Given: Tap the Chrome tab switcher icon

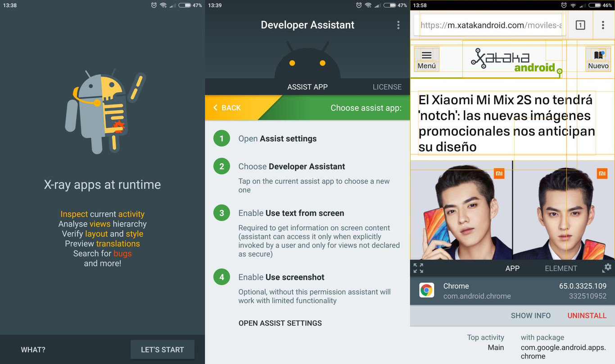Looking at the screenshot, I should [x=580, y=25].
